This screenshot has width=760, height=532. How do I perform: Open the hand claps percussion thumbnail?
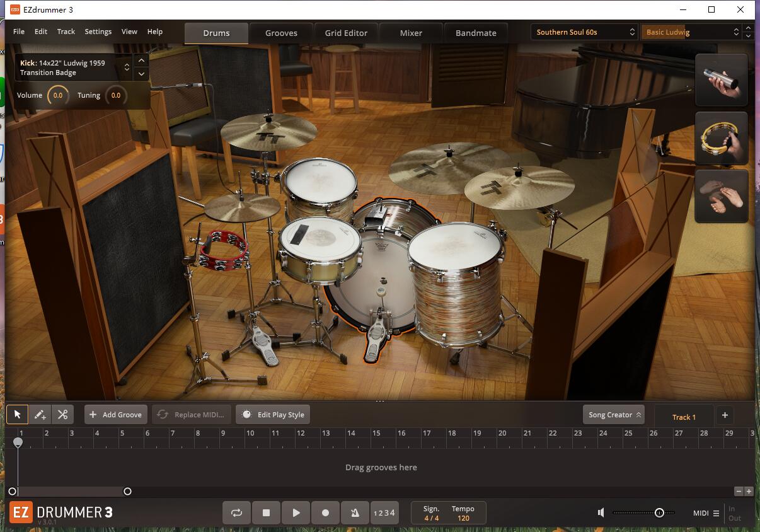pos(722,196)
